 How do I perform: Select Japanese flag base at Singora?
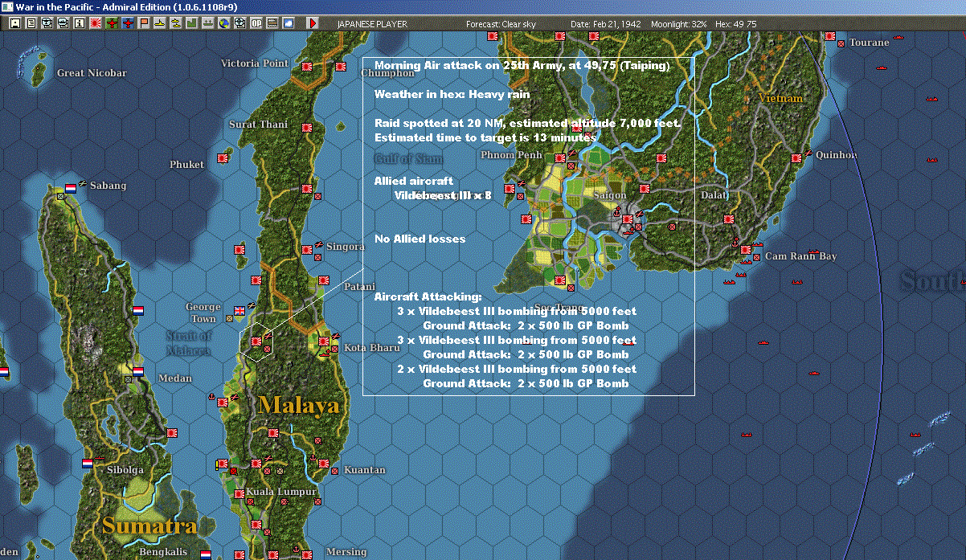(x=306, y=250)
